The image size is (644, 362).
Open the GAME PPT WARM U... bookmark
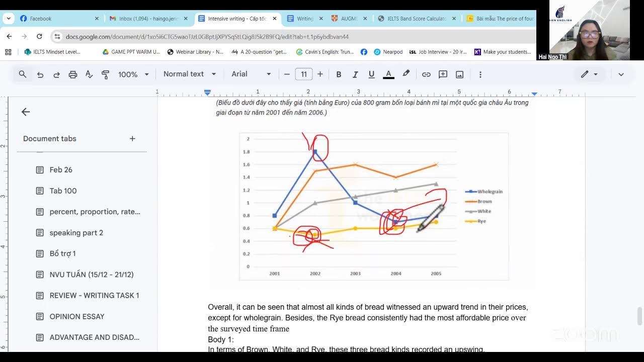pyautogui.click(x=131, y=52)
